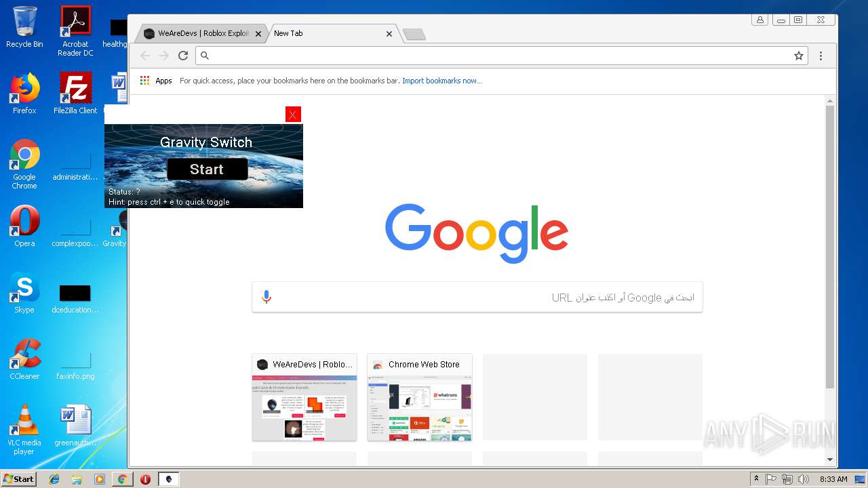The width and height of the screenshot is (868, 488).
Task: Select the greenauth Word document icon
Action: (x=75, y=426)
